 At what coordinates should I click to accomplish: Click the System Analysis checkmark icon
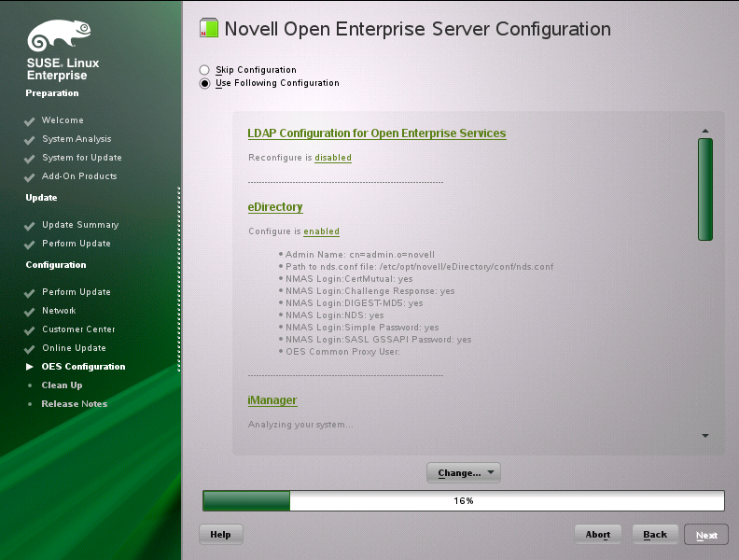click(29, 140)
